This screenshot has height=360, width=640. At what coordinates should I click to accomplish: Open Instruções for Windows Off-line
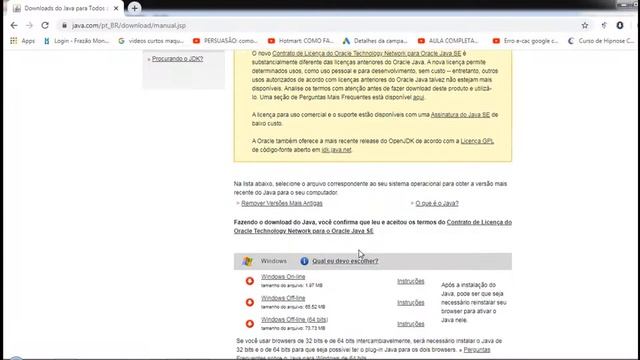pos(411,302)
